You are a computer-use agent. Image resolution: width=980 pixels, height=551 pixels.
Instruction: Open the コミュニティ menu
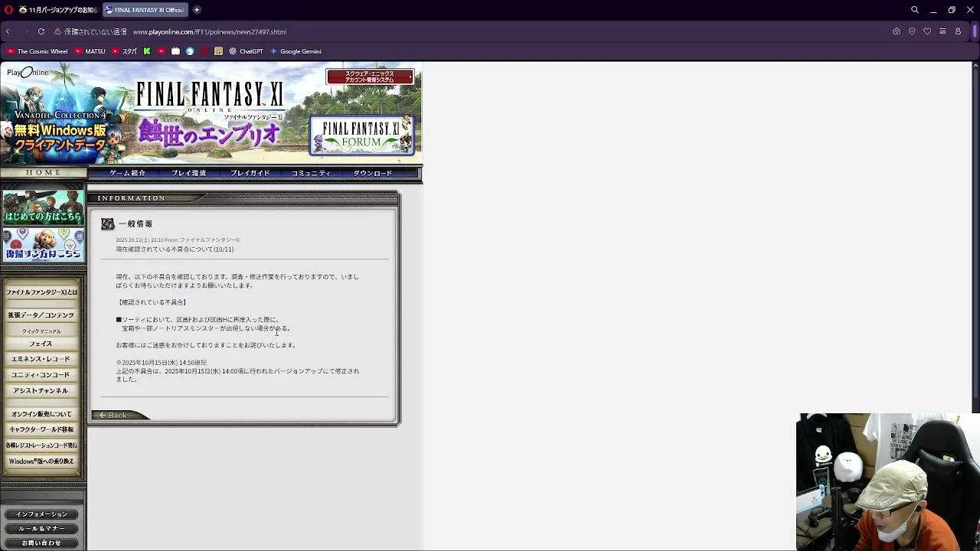pyautogui.click(x=311, y=173)
